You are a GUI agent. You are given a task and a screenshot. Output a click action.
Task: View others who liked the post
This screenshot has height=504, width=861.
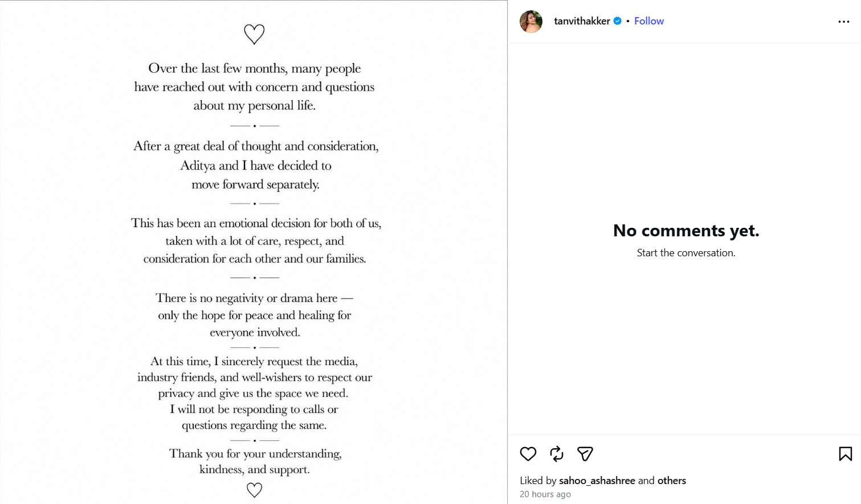[x=672, y=481]
